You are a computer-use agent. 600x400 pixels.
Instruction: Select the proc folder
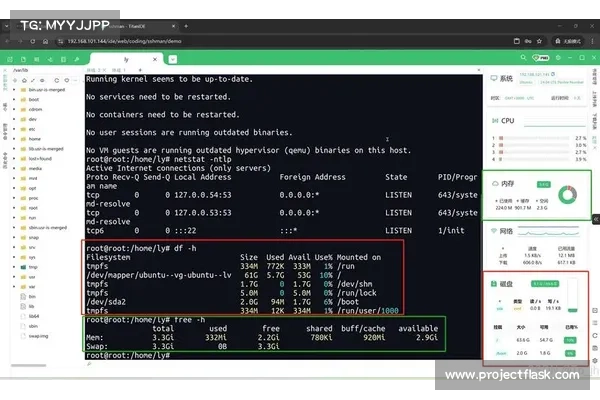[x=33, y=198]
